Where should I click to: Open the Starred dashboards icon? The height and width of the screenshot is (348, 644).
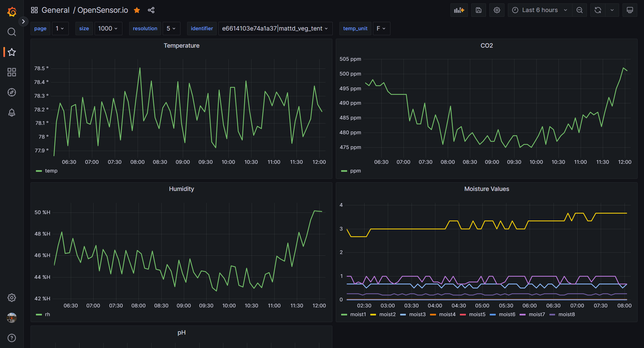(12, 52)
